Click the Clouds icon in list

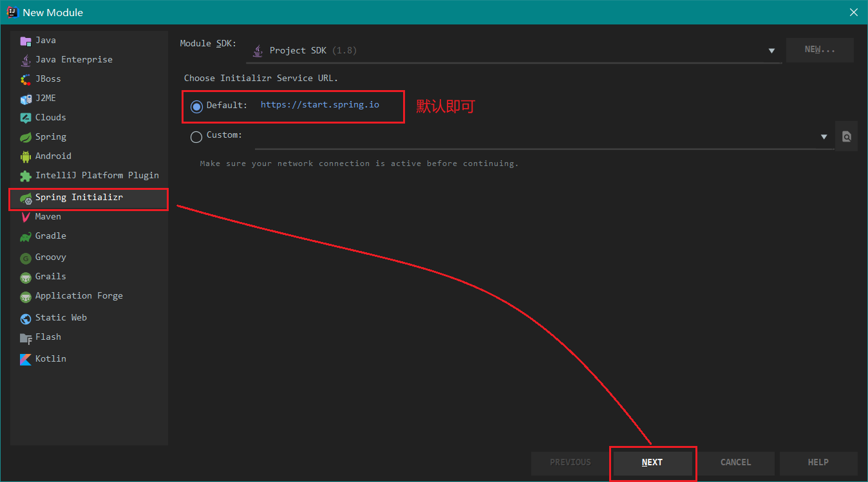[x=26, y=118]
